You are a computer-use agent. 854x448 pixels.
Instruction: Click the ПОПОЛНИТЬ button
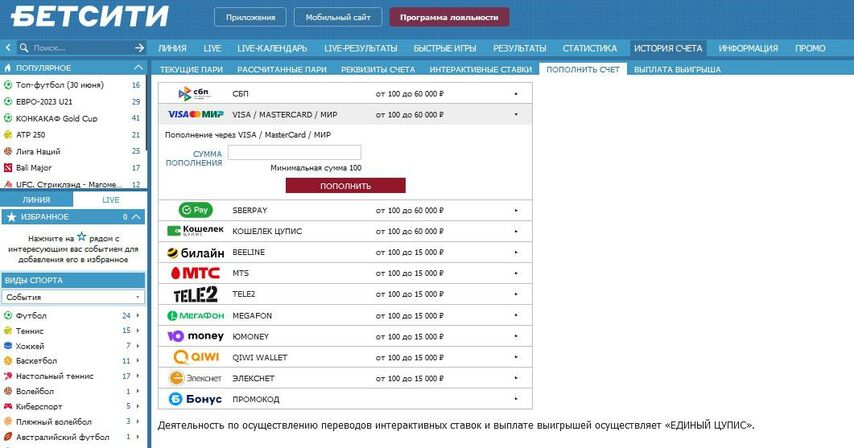345,186
